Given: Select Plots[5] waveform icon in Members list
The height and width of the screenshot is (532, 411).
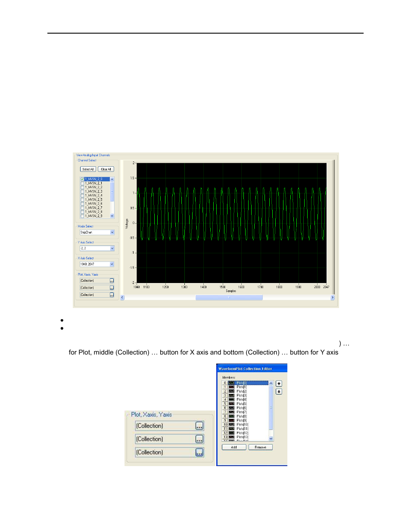Looking at the screenshot, I should (231, 404).
